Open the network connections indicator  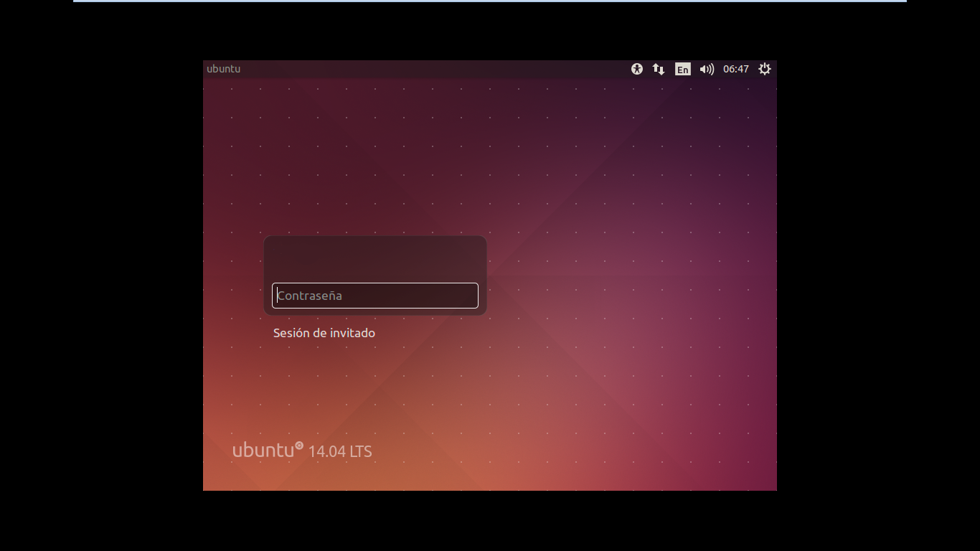[x=659, y=69]
